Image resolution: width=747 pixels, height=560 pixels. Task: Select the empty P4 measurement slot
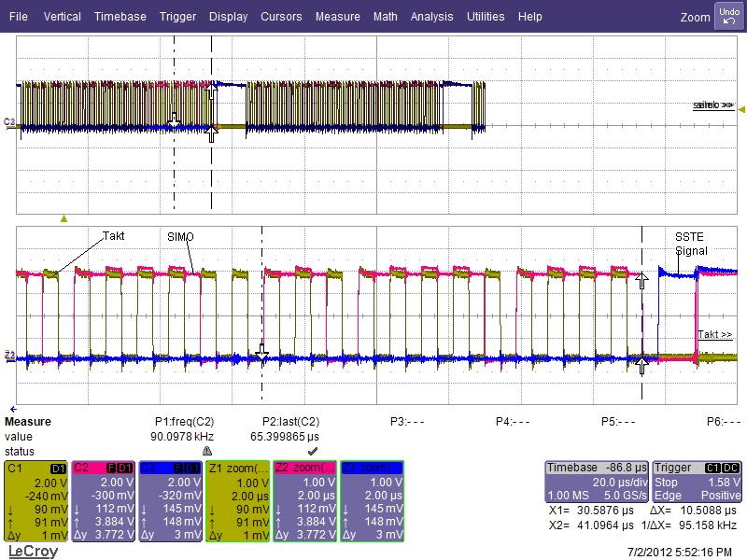[513, 422]
